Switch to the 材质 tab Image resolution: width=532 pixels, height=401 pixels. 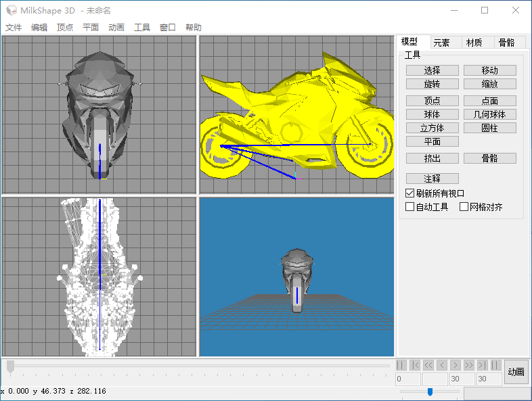(x=478, y=43)
